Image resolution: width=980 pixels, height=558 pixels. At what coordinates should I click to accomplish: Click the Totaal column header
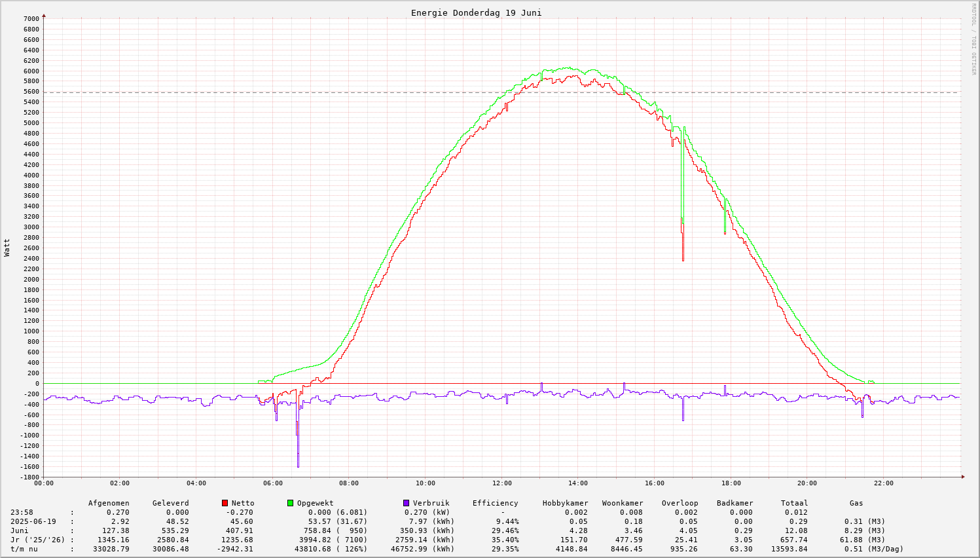click(794, 503)
